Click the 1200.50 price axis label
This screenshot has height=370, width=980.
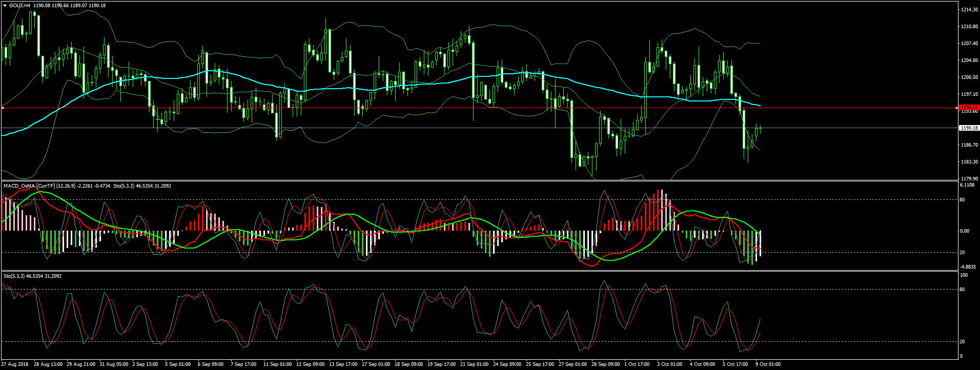pos(970,77)
